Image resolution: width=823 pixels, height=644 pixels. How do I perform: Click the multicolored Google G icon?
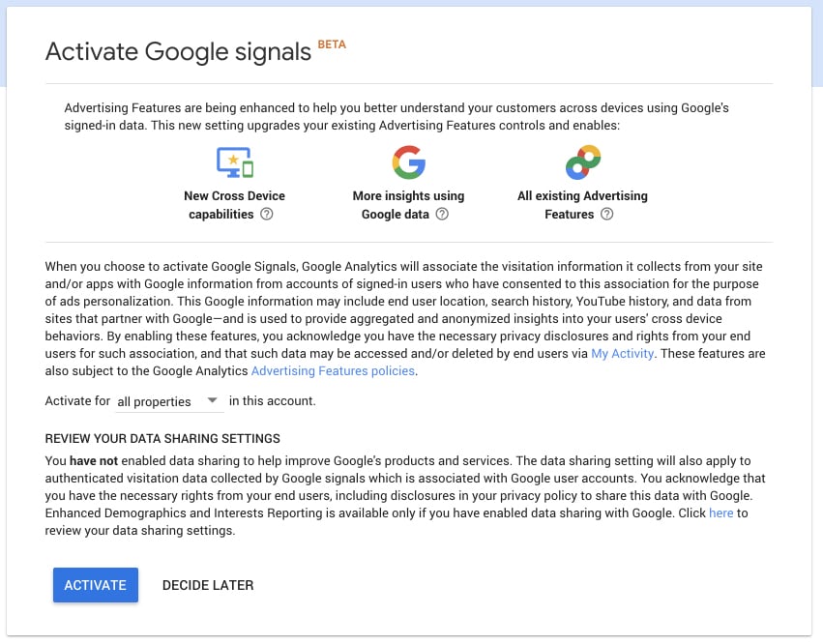click(408, 161)
